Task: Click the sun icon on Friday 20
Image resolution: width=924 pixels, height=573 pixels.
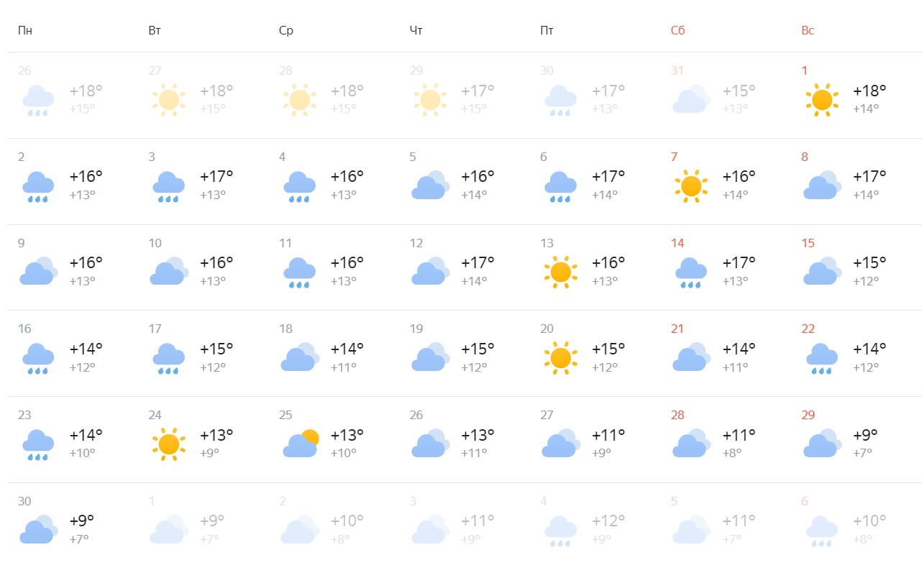Action: (x=561, y=358)
